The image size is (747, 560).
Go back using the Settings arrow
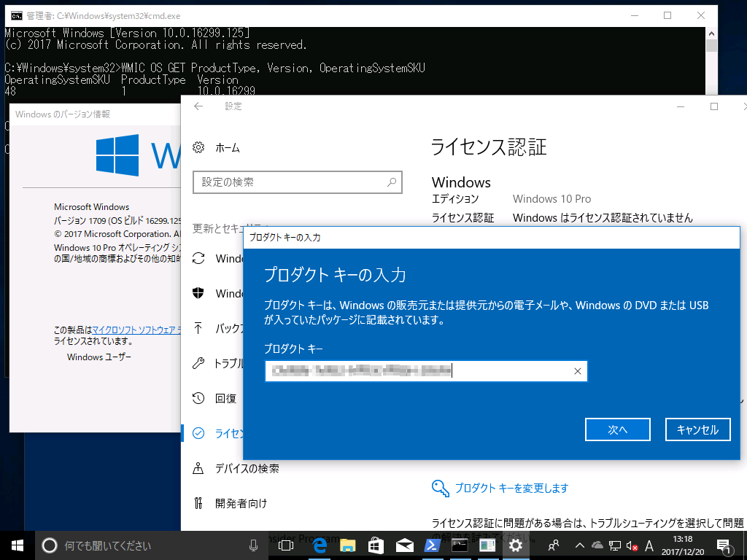point(198,106)
